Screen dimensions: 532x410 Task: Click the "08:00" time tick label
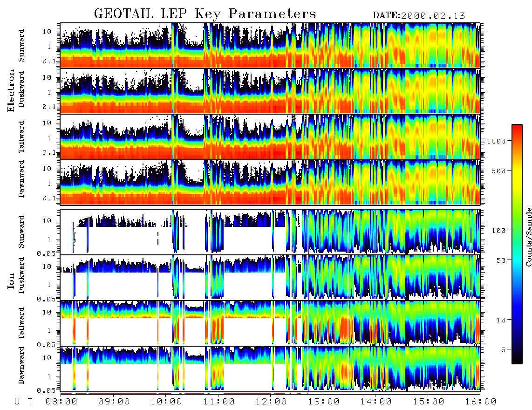point(61,402)
